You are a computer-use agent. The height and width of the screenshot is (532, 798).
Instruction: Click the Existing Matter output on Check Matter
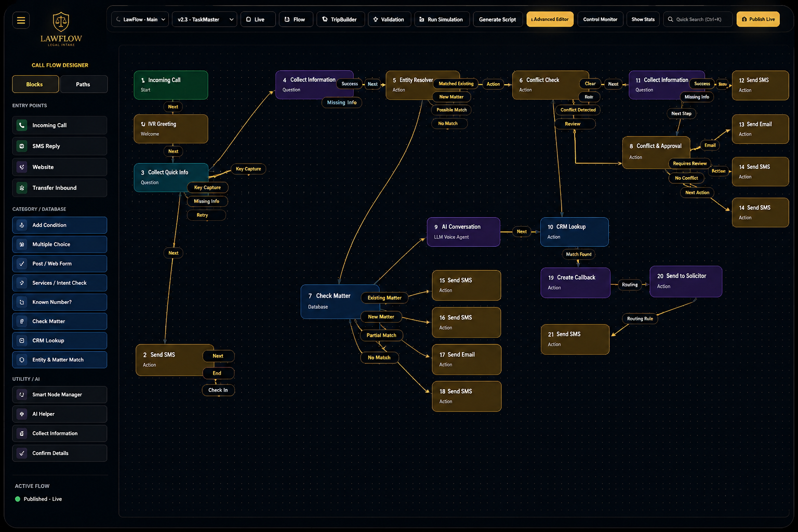(x=384, y=298)
